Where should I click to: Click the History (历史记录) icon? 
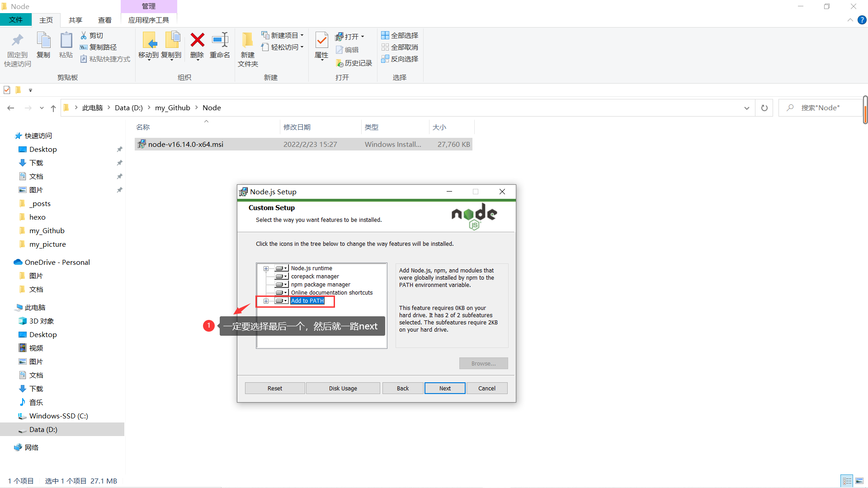[340, 63]
